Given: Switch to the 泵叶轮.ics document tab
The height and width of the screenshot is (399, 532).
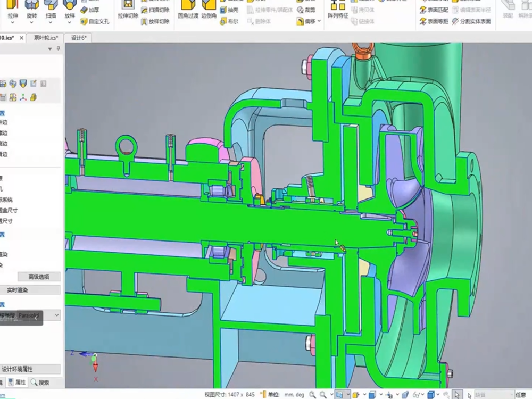Looking at the screenshot, I should 45,38.
